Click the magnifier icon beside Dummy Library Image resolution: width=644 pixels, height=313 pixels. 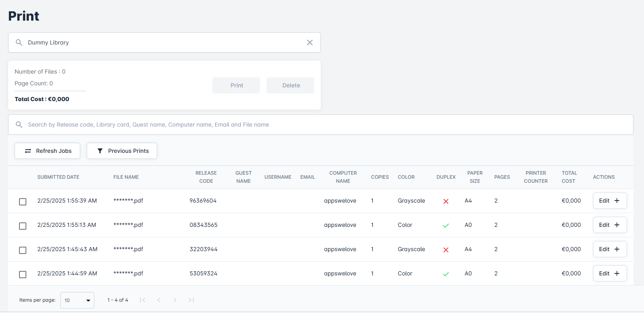(x=19, y=42)
